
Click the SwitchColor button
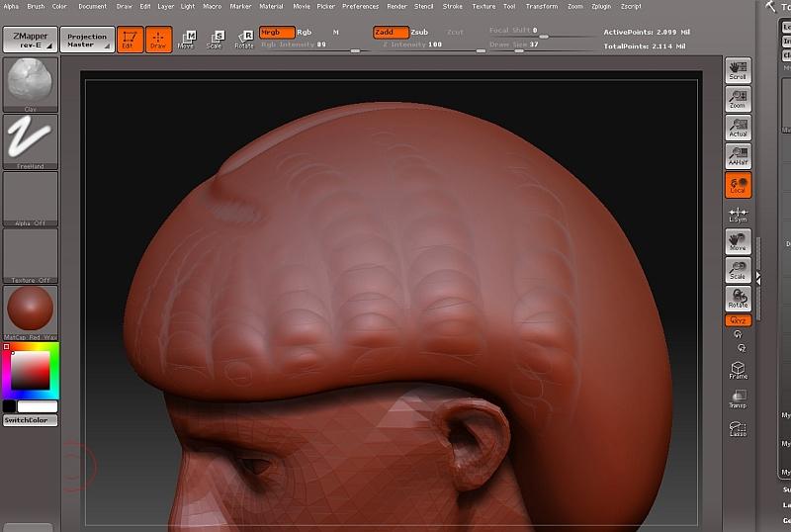click(31, 420)
